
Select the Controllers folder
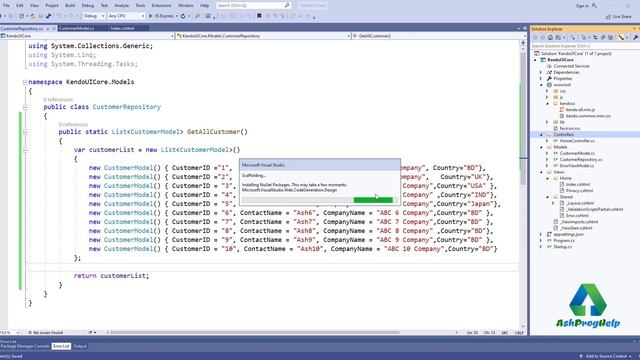point(563,135)
